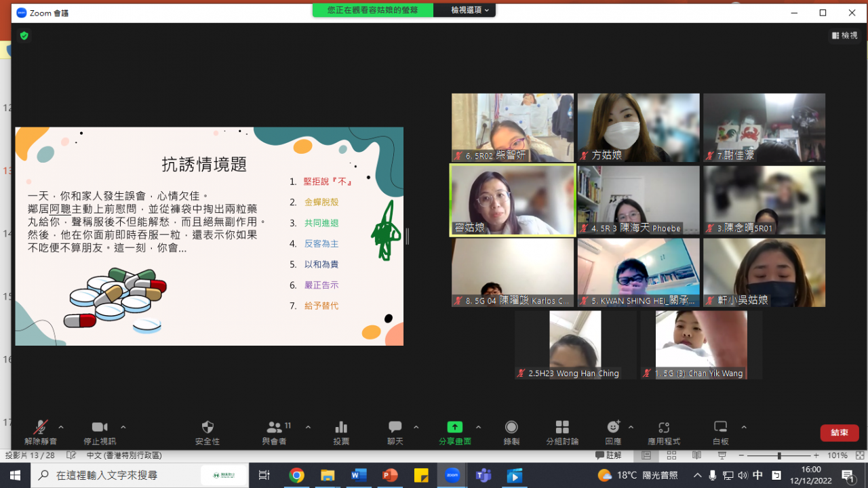868x488 pixels.
Task: Open the 投票 polls icon
Action: (x=341, y=432)
